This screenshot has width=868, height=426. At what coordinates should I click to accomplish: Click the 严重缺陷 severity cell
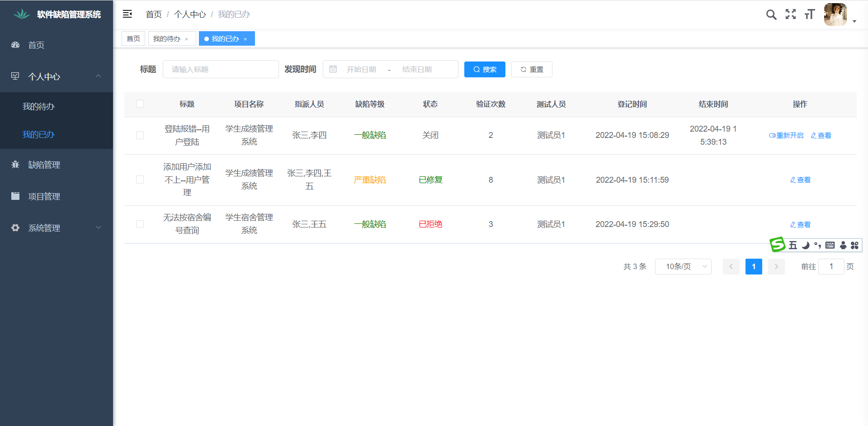tap(370, 180)
